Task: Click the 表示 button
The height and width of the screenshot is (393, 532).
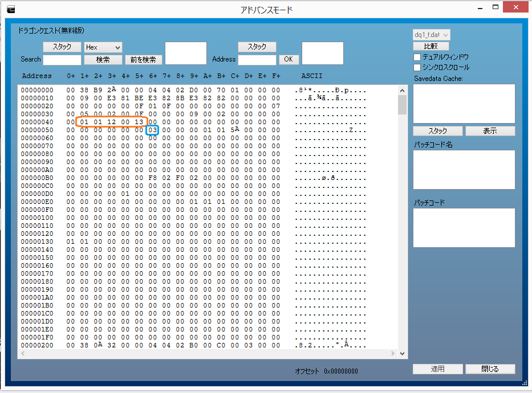Action: coord(490,131)
